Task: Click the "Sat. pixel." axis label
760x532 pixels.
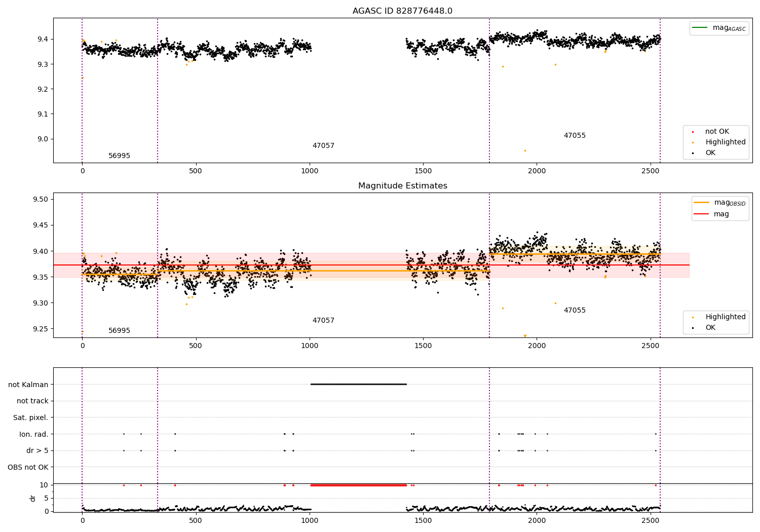Action: (x=31, y=418)
